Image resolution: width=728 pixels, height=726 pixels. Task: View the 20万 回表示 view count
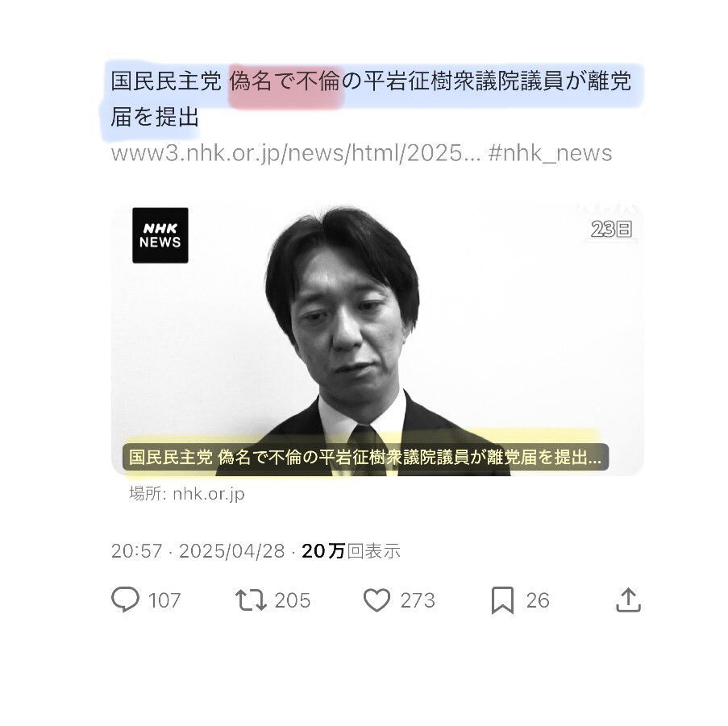(351, 550)
